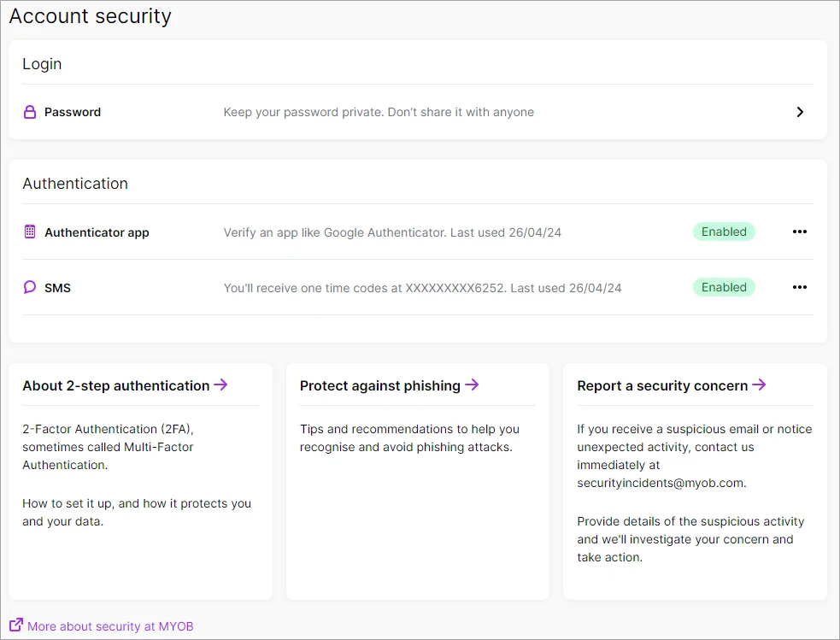Viewport: 840px width, 640px height.
Task: Click the Account security page title
Action: [x=90, y=16]
